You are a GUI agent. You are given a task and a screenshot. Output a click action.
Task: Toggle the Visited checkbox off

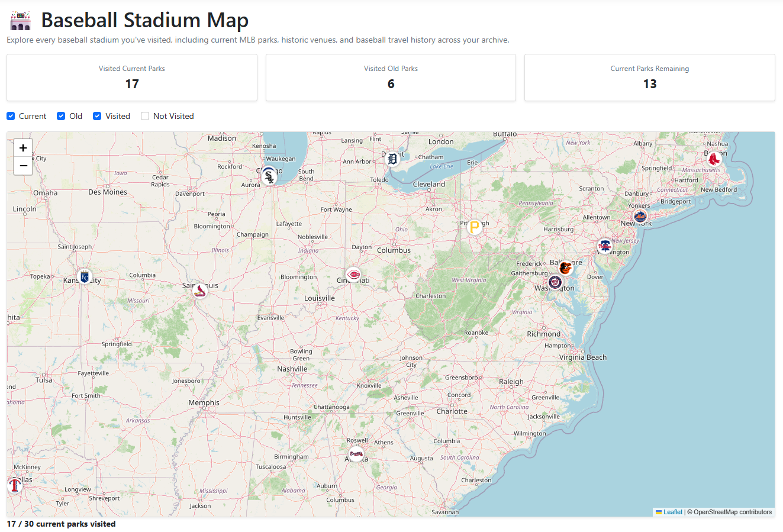97,116
